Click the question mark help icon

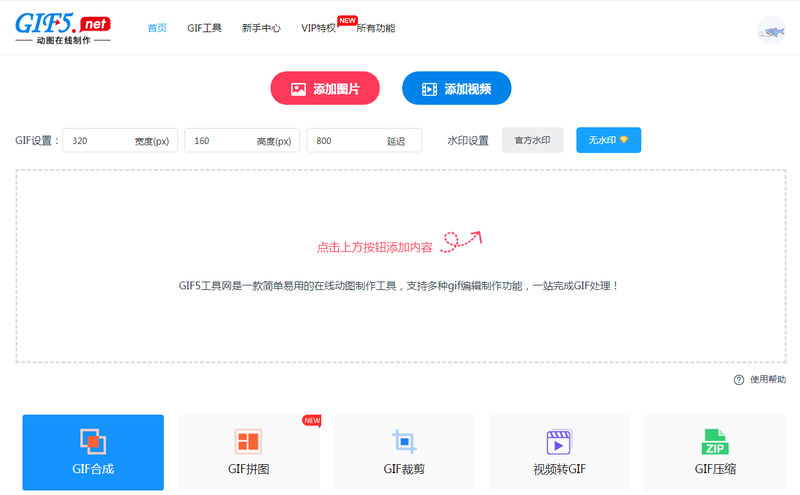coord(738,380)
